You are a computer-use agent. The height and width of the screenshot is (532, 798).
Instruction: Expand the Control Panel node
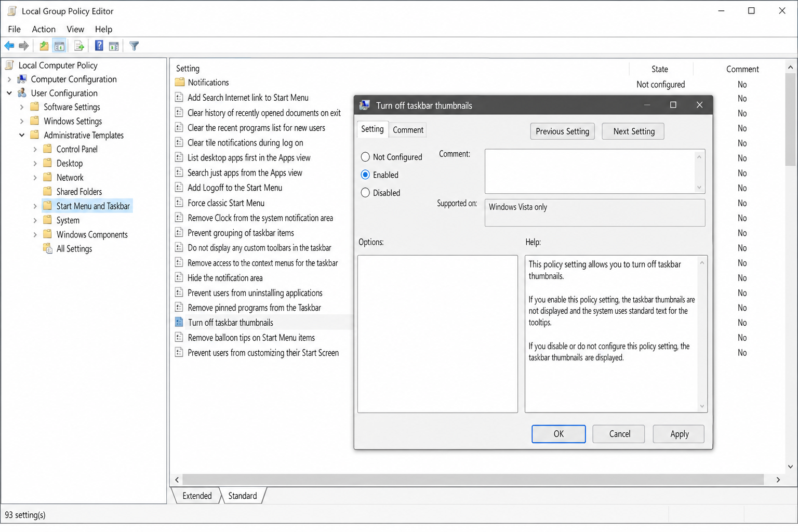[35, 150]
